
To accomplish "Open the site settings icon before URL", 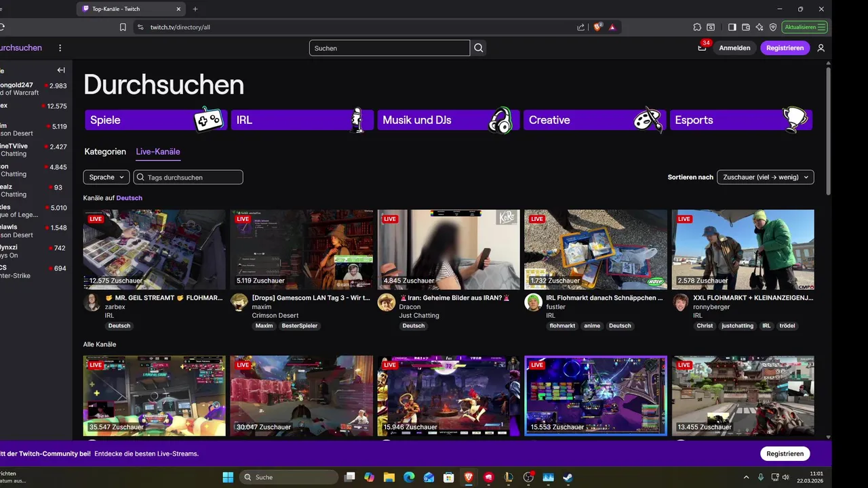I will click(x=140, y=27).
